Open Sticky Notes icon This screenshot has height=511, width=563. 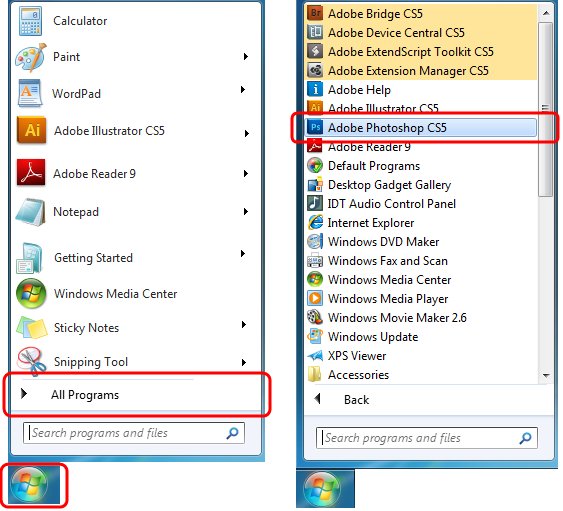point(32,327)
